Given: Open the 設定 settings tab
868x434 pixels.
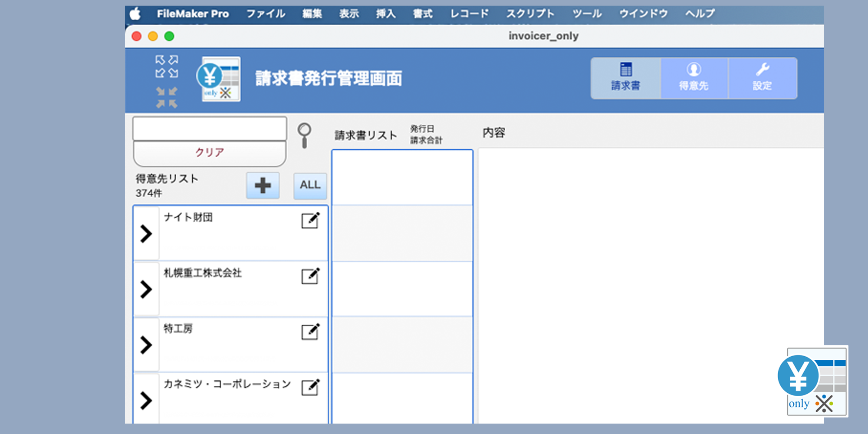Looking at the screenshot, I should pyautogui.click(x=762, y=78).
